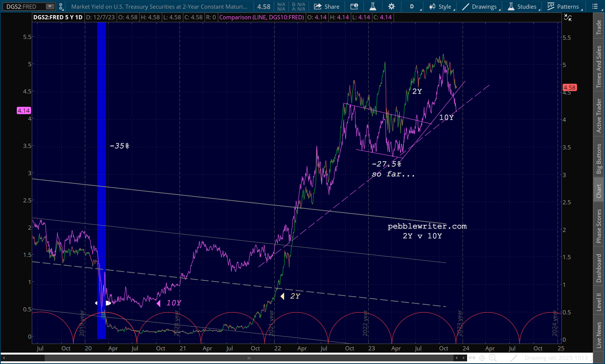Click the 10Y arrow marker near 0.6
Viewport: 605px width, 364px height.
pyautogui.click(x=158, y=303)
